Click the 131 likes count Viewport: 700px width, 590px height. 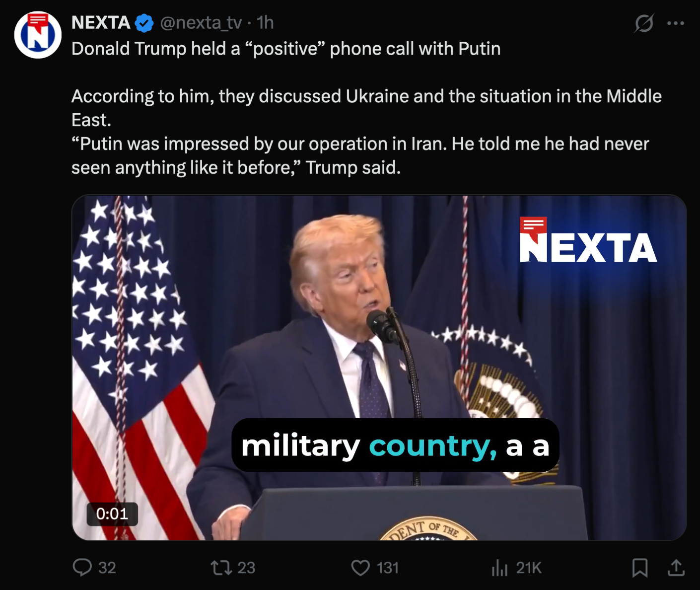388,567
